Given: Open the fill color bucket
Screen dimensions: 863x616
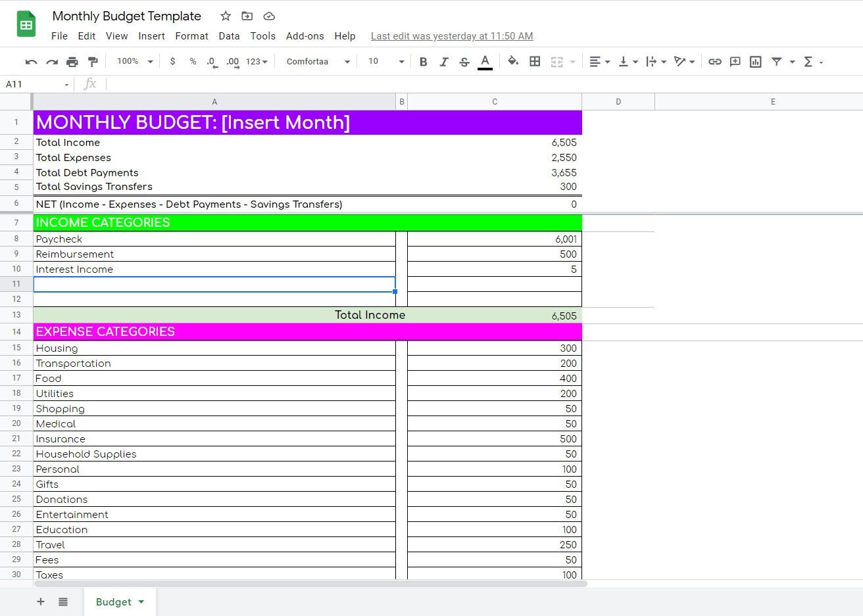Looking at the screenshot, I should coord(513,61).
